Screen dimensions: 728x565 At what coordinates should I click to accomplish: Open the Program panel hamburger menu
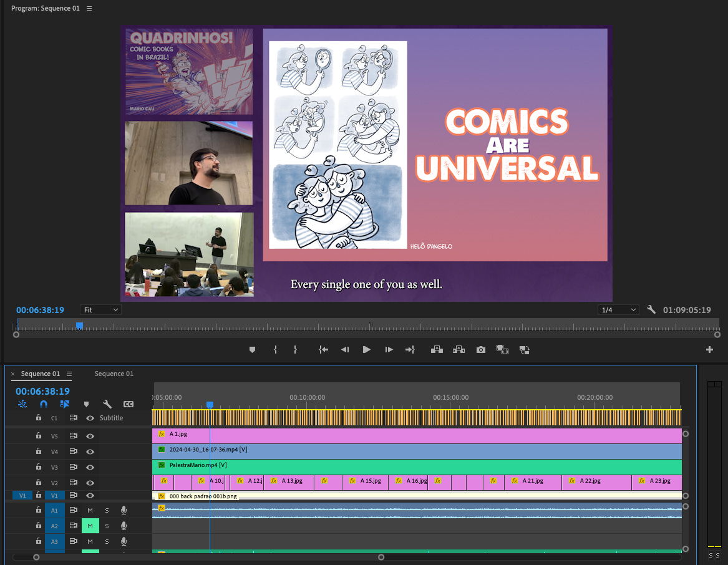89,8
